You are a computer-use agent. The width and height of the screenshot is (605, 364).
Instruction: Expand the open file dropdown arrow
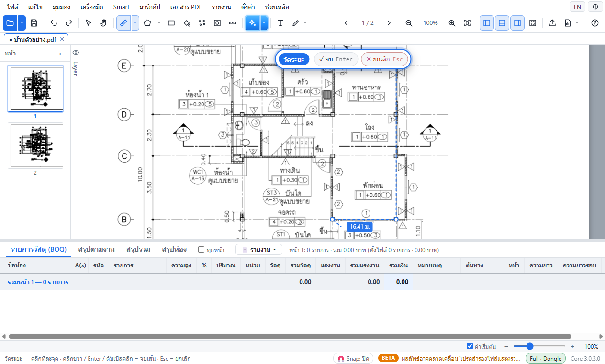pos(22,23)
